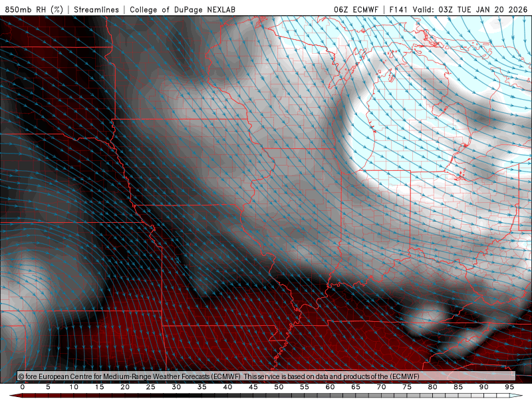The image size is (532, 399).
Task: Click the '30' color scale label
Action: pyautogui.click(x=176, y=387)
